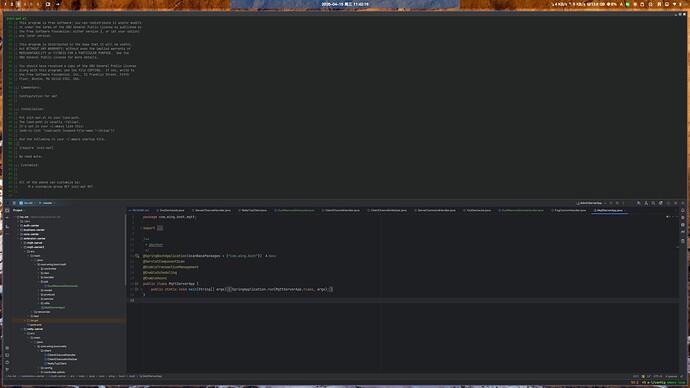Select pom.xml in project tree
The image size is (690, 388).
[35, 325]
